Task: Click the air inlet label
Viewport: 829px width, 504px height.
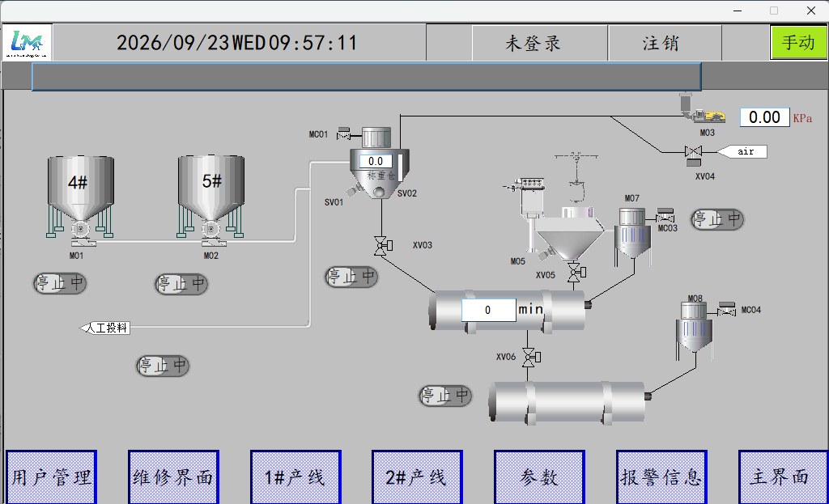Action: coord(742,151)
